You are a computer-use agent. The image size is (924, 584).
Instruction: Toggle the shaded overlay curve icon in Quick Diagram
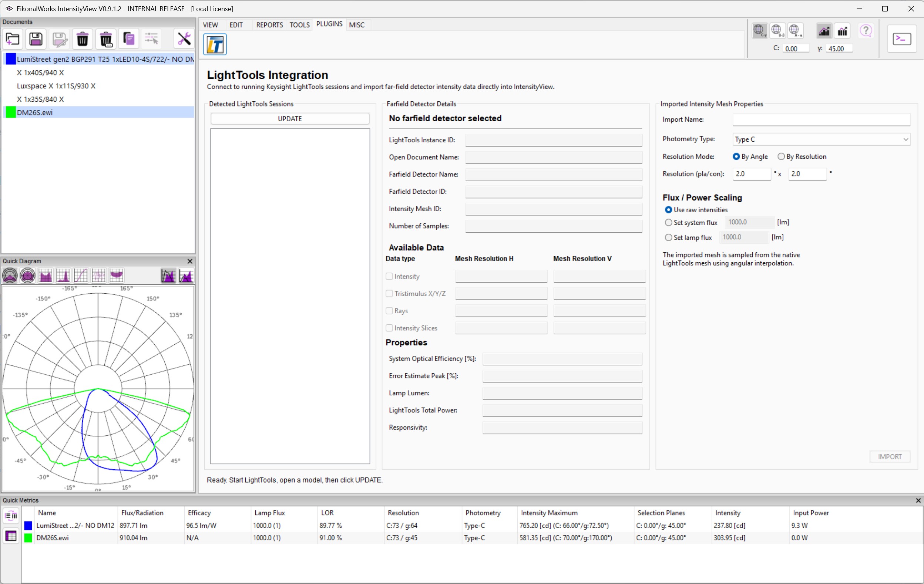[168, 275]
